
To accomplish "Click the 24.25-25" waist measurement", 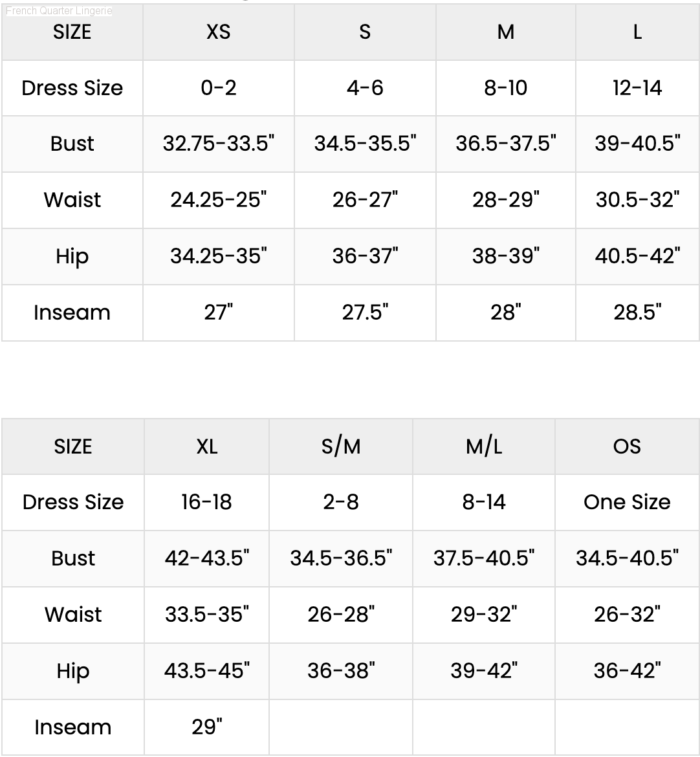I will pyautogui.click(x=219, y=200).
